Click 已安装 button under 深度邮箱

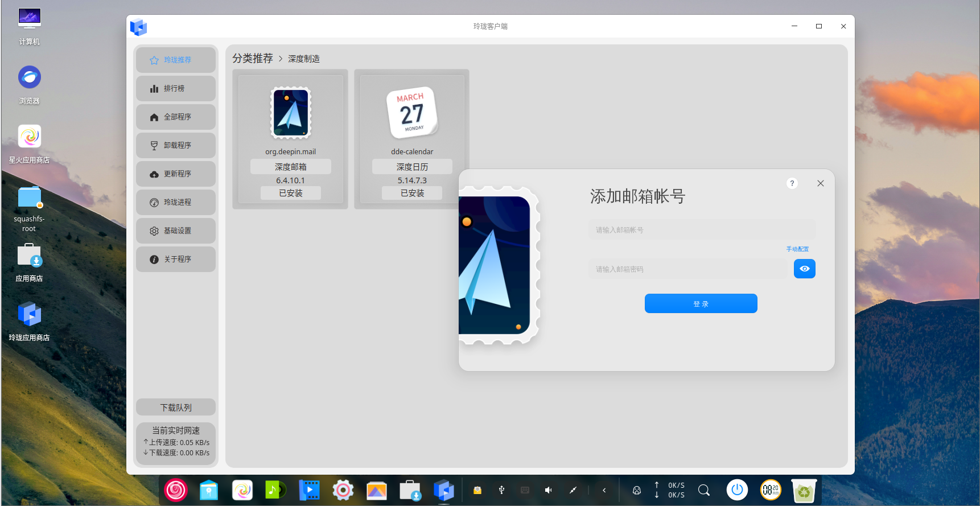pos(290,194)
